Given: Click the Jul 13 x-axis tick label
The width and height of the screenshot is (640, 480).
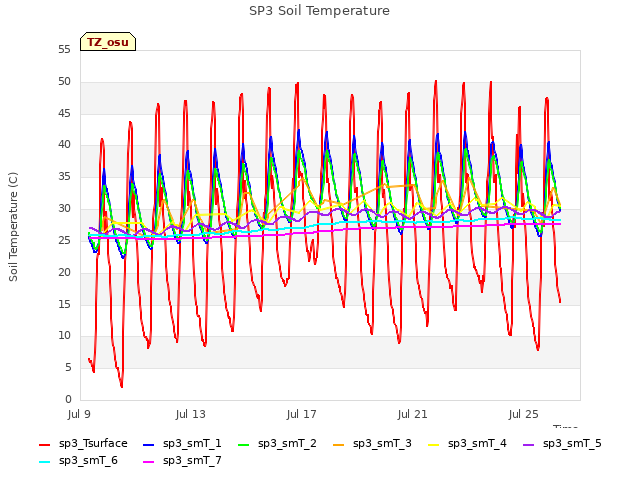Looking at the screenshot, I should (191, 415).
